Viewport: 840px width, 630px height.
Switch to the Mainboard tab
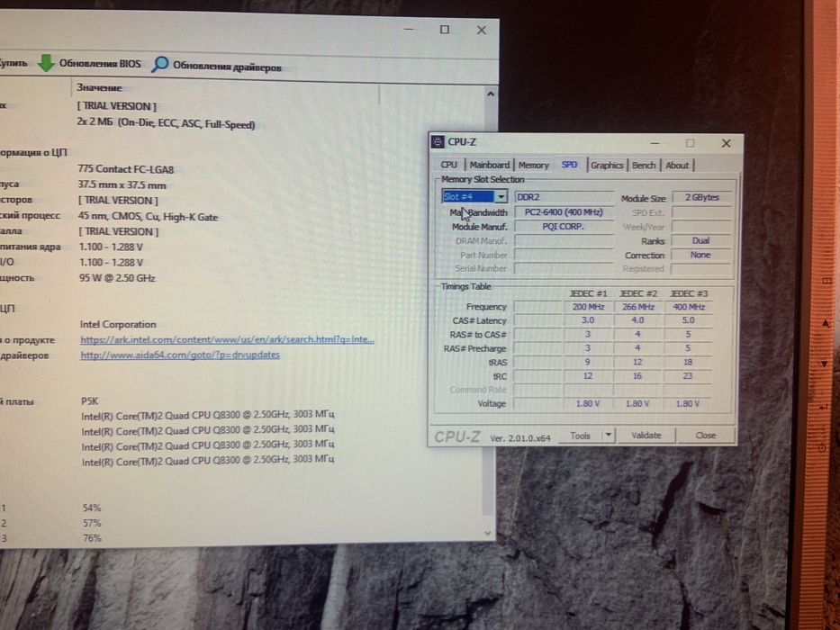[490, 165]
